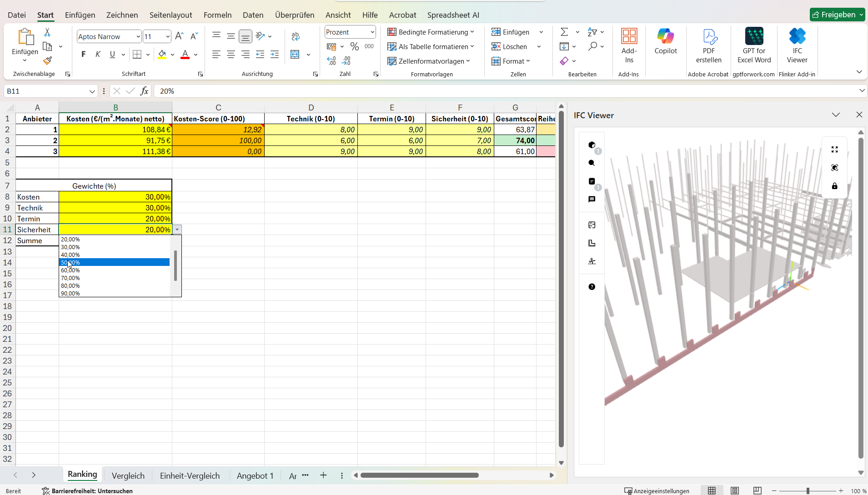Open the Name Box dropdown arrow
Image resolution: width=868 pixels, height=495 pixels.
[92, 91]
